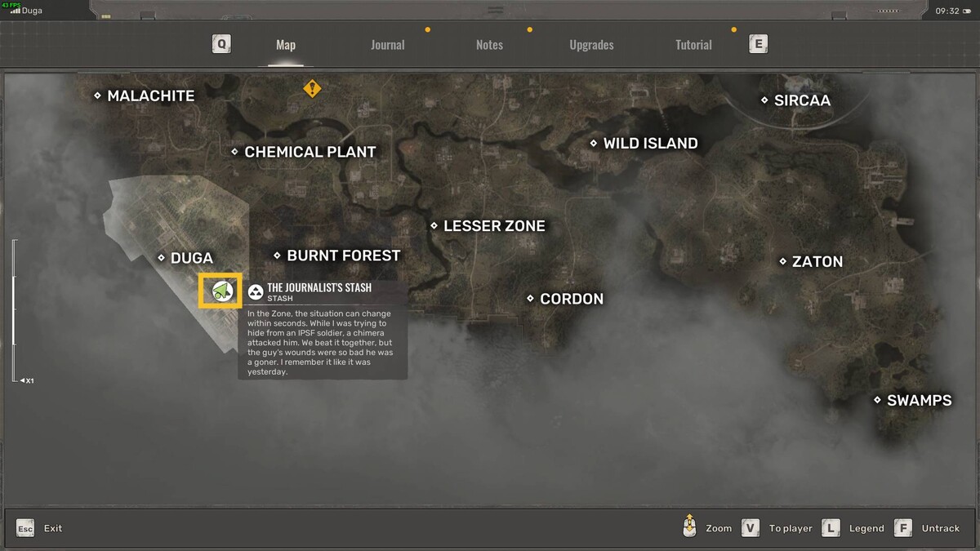Click the Chemical Plant diamond marker
The width and height of the screenshot is (980, 551).
234,152
